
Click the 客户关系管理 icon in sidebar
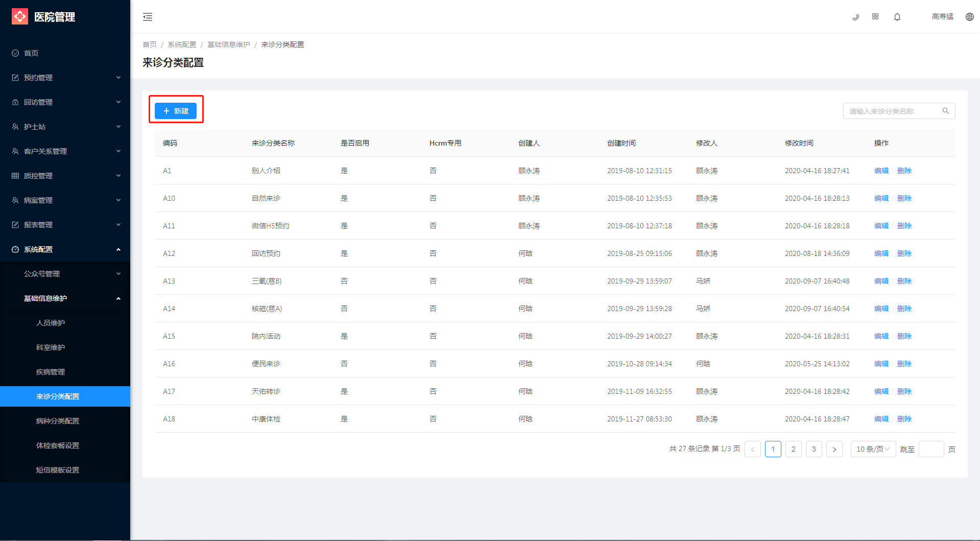15,151
